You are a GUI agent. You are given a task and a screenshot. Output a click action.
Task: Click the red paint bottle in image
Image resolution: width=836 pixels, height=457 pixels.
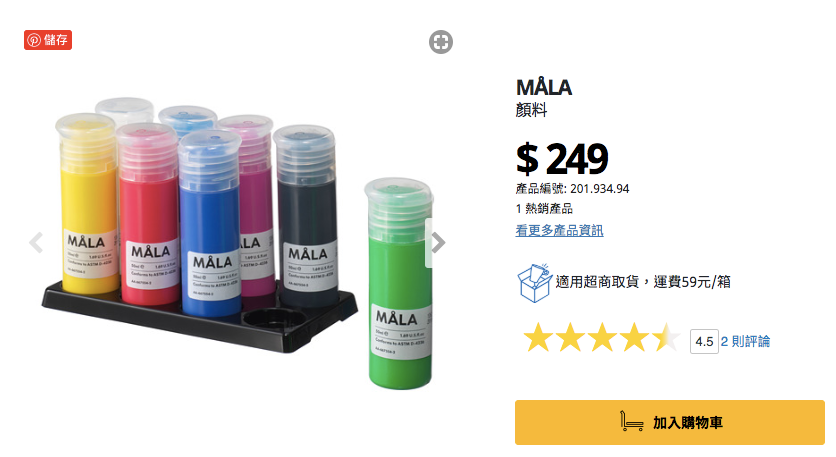149,214
